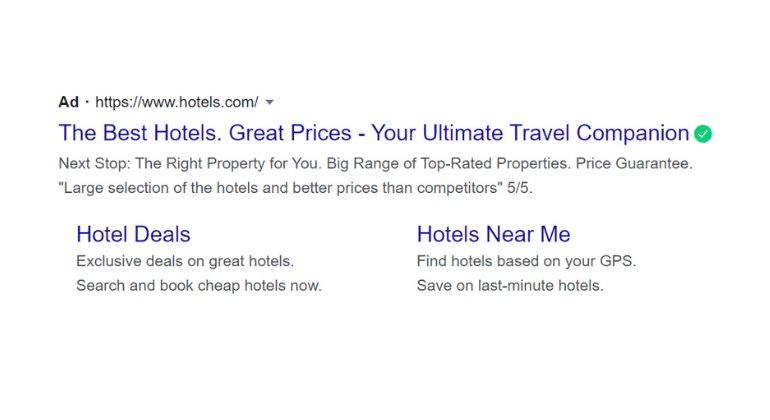Viewport: 770px width, 420px height.
Task: Click the "Price Guarantee." text
Action: click(x=634, y=163)
